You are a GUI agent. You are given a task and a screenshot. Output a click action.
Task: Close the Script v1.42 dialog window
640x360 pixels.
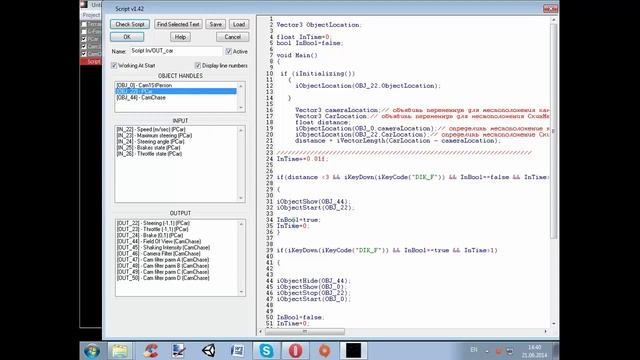click(x=550, y=8)
